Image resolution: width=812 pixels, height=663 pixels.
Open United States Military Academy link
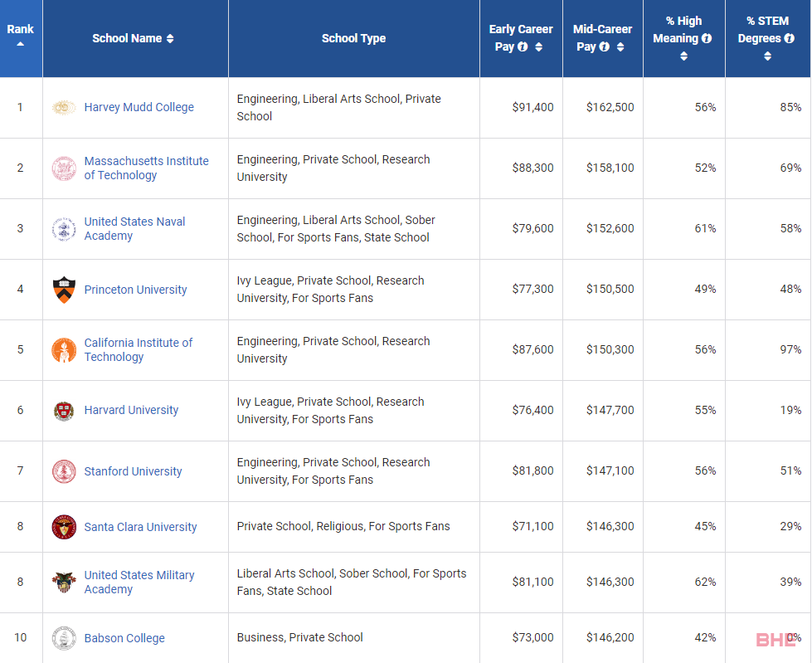click(x=139, y=583)
